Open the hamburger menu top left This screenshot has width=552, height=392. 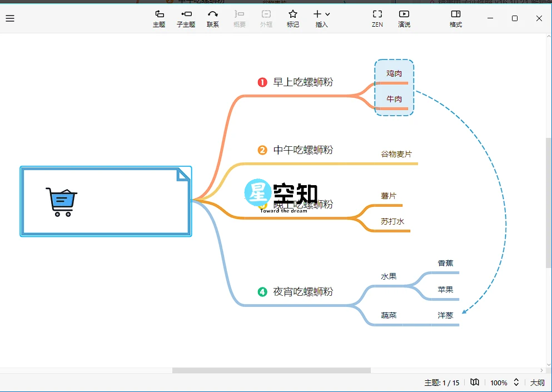[10, 18]
